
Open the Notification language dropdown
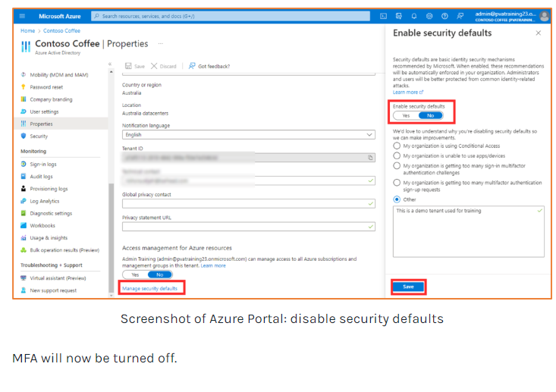pyautogui.click(x=248, y=134)
